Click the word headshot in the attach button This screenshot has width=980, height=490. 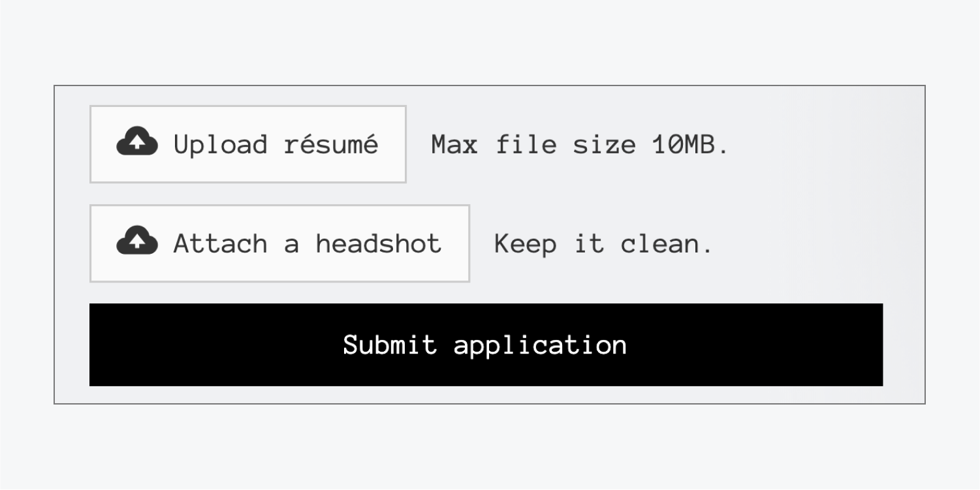(x=379, y=243)
